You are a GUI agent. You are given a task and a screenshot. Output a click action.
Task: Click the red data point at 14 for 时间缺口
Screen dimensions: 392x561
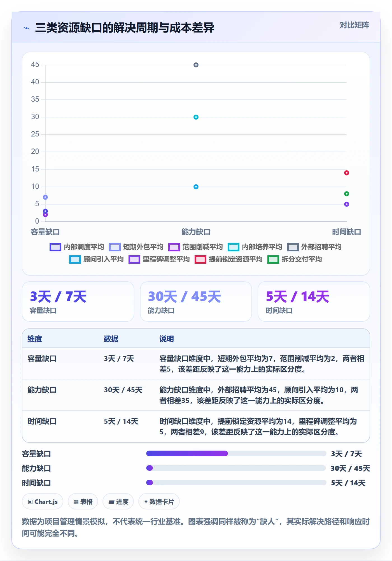(347, 173)
